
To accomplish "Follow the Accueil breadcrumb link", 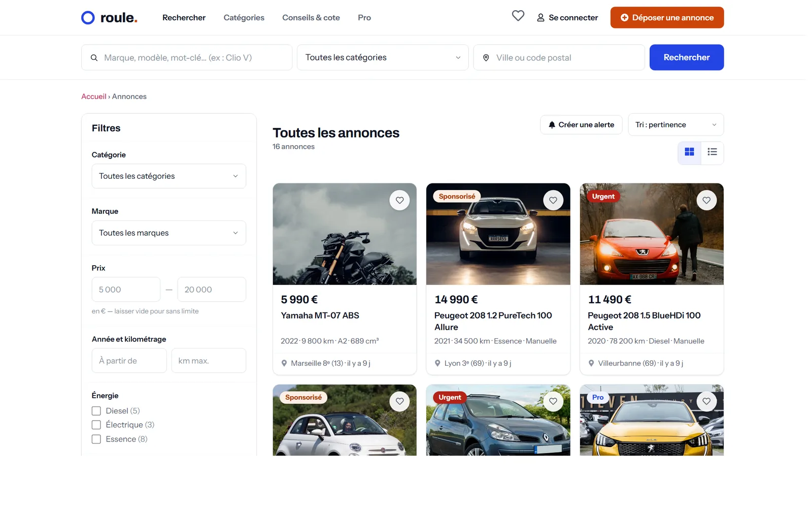I will click(94, 97).
